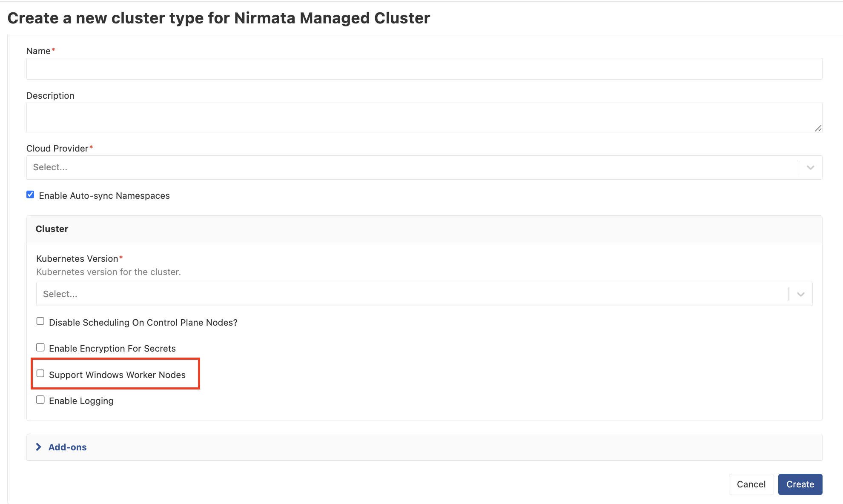Image resolution: width=843 pixels, height=504 pixels.
Task: Click the Kubernetes Version field label
Action: [77, 259]
